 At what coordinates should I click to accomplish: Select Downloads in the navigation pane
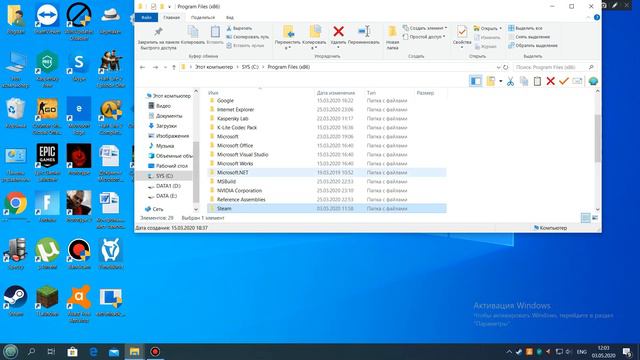point(166,126)
